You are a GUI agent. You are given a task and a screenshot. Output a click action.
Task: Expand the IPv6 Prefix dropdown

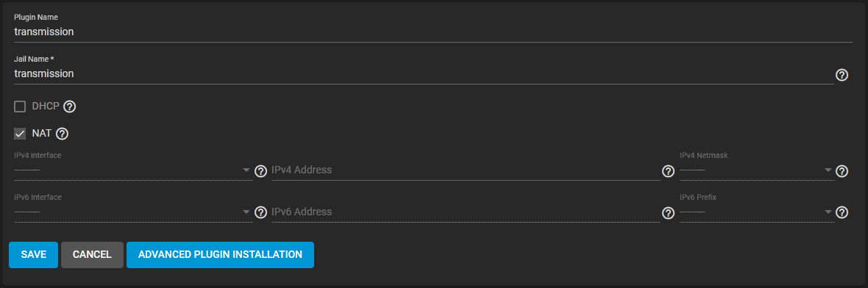[x=756, y=212]
